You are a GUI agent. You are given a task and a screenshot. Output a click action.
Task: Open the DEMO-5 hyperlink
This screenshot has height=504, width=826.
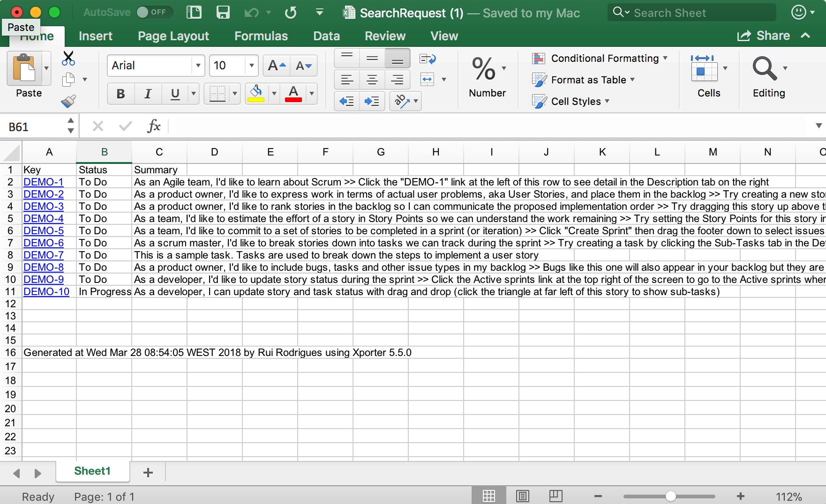pyautogui.click(x=44, y=231)
